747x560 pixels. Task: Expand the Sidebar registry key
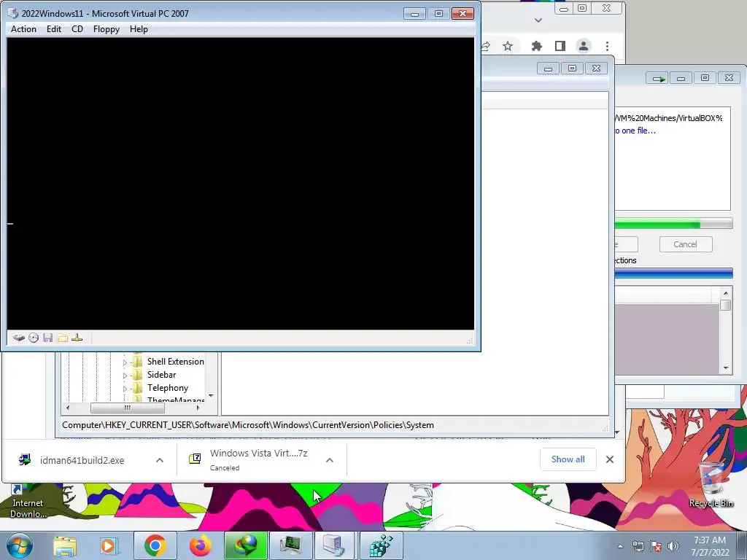tap(125, 376)
